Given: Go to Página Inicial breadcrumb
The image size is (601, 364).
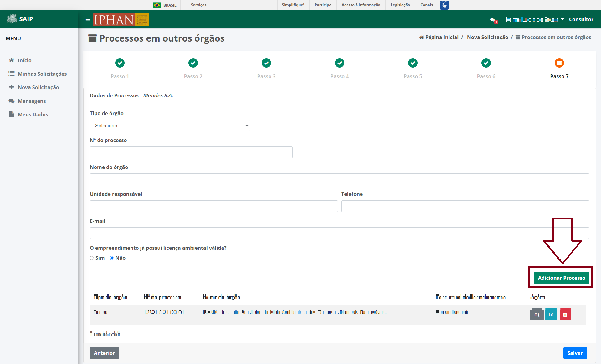Looking at the screenshot, I should click(x=442, y=37).
